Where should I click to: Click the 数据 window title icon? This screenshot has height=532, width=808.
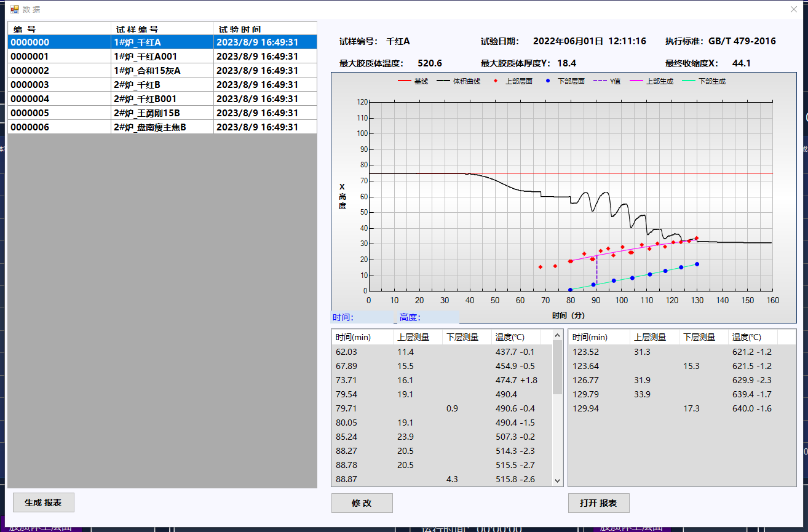coord(14,9)
